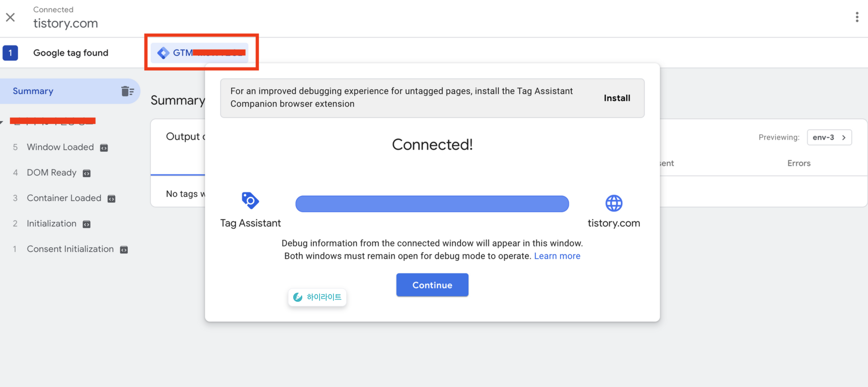Viewport: 868px width, 387px height.
Task: Click the code icon beside Initialization
Action: point(86,224)
